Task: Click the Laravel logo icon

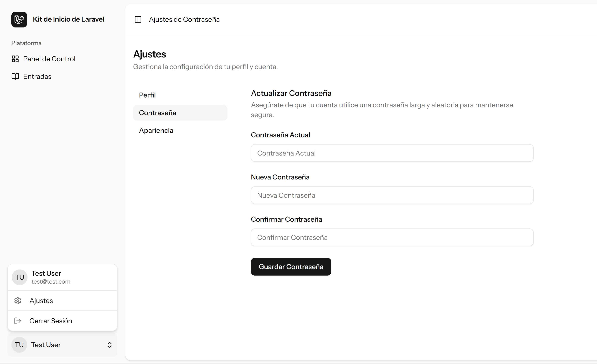Action: [x=19, y=19]
